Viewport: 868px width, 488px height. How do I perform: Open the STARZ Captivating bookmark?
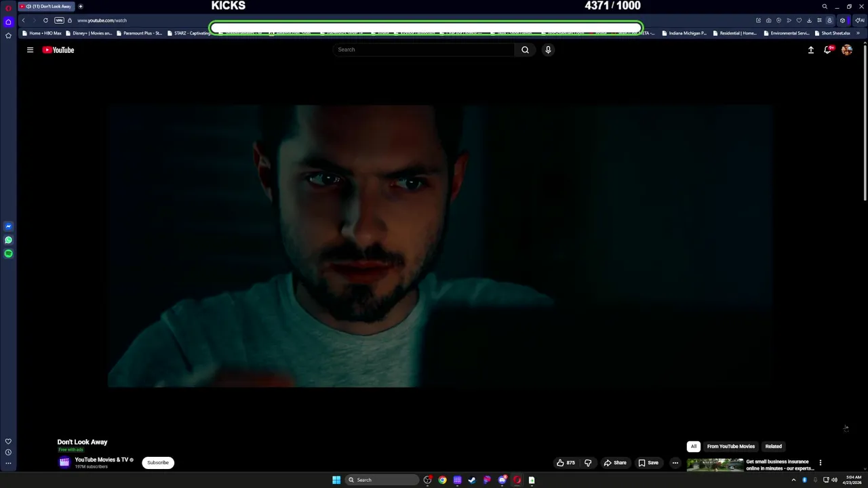click(x=189, y=33)
